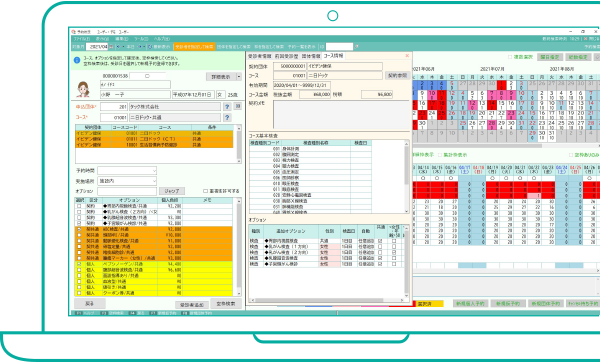Image resolution: width=600 pixels, height=362 pixels.
Task: Click the calendar icon next to the 2021/04 field
Action: [111, 47]
